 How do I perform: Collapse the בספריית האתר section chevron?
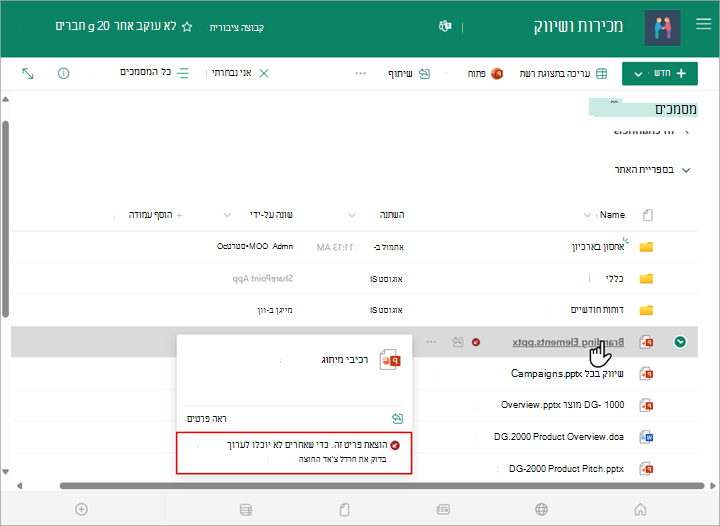pos(686,170)
